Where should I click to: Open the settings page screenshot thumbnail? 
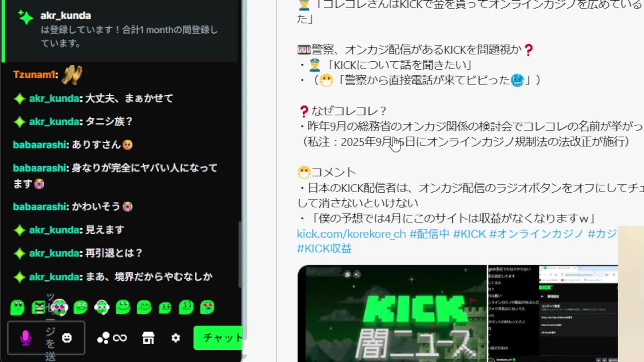coord(579,314)
